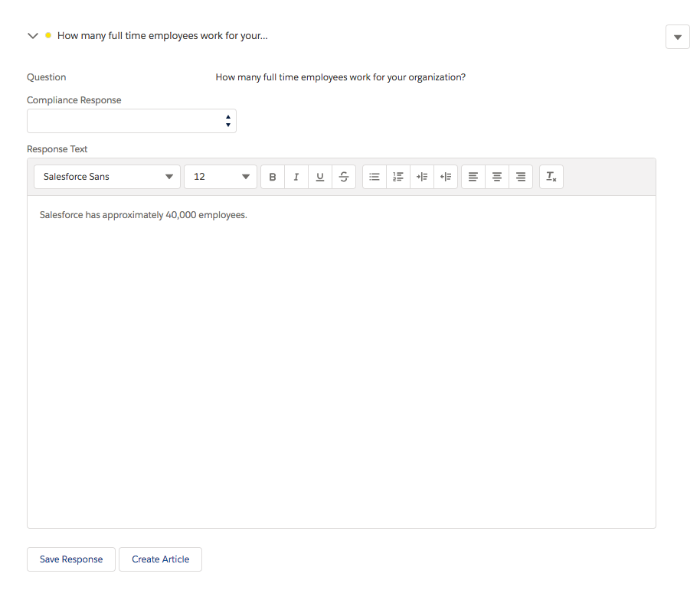Center align the text
Viewport: 700px width, 590px height.
497,177
